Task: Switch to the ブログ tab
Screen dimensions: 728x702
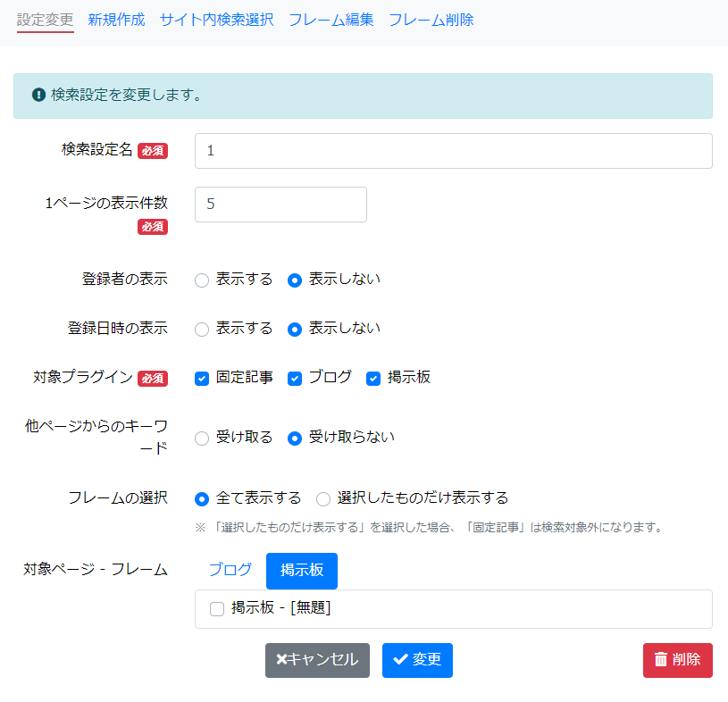Action: click(230, 570)
